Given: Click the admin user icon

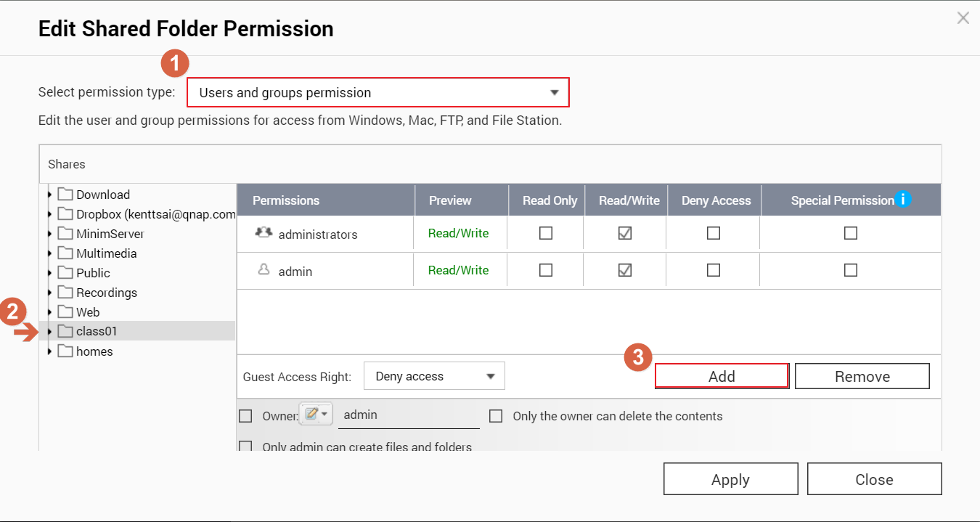Looking at the screenshot, I should click(x=264, y=270).
